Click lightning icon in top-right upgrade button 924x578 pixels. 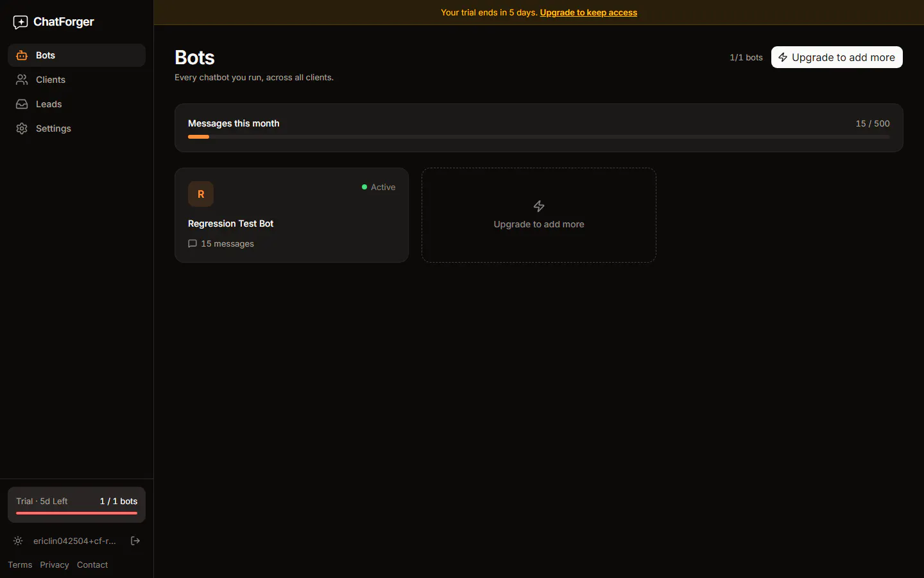(783, 57)
